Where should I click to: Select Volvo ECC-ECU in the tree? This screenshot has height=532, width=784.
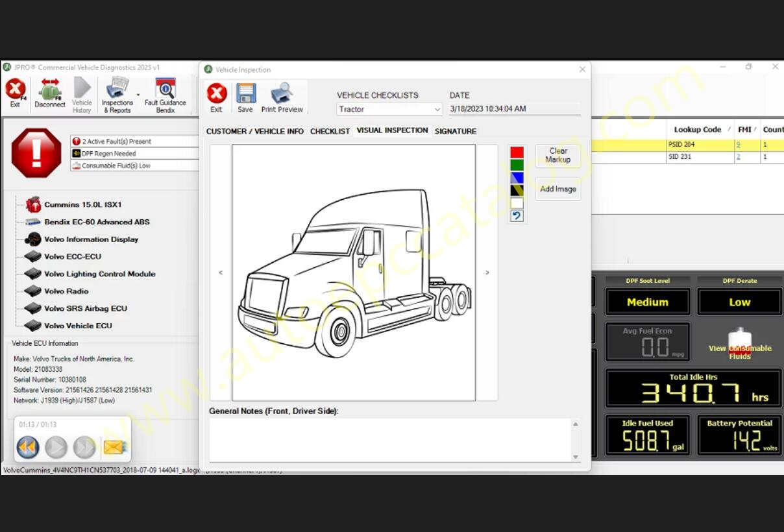click(x=73, y=256)
